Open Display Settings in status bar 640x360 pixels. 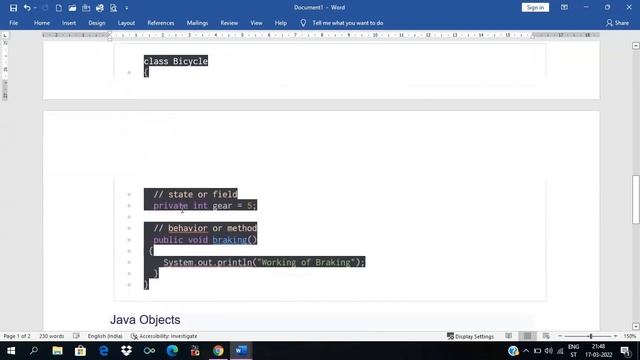click(x=470, y=336)
